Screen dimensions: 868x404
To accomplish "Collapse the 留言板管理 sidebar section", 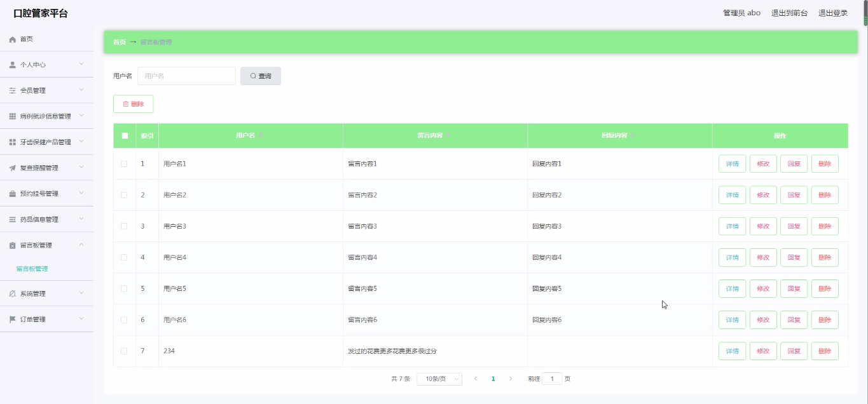I will click(x=46, y=245).
